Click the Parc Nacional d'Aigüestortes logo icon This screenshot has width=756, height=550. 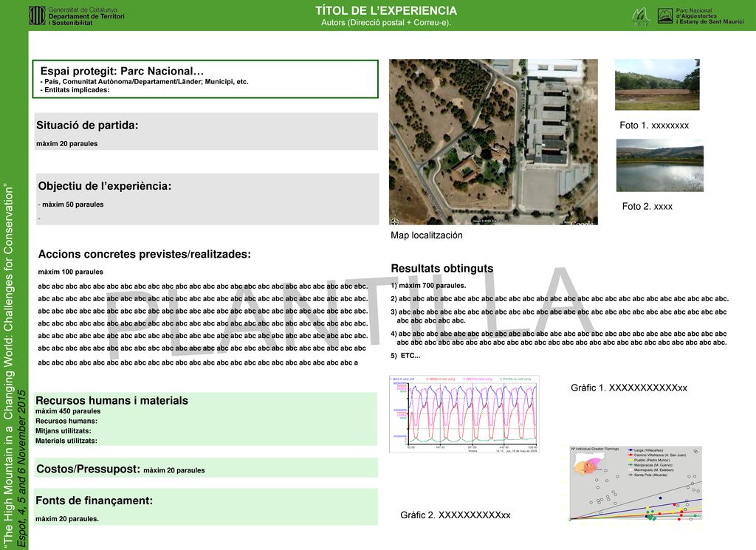coord(665,16)
